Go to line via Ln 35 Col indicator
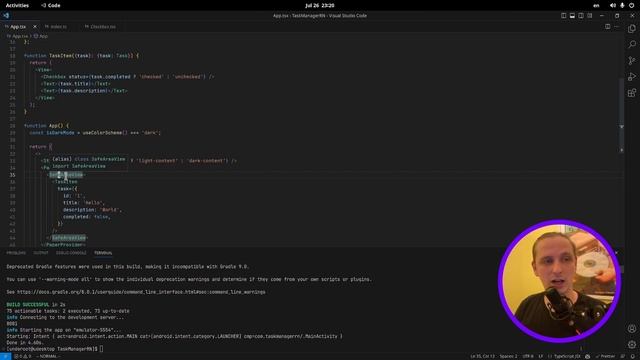This screenshot has width=640, height=360. coord(482,356)
